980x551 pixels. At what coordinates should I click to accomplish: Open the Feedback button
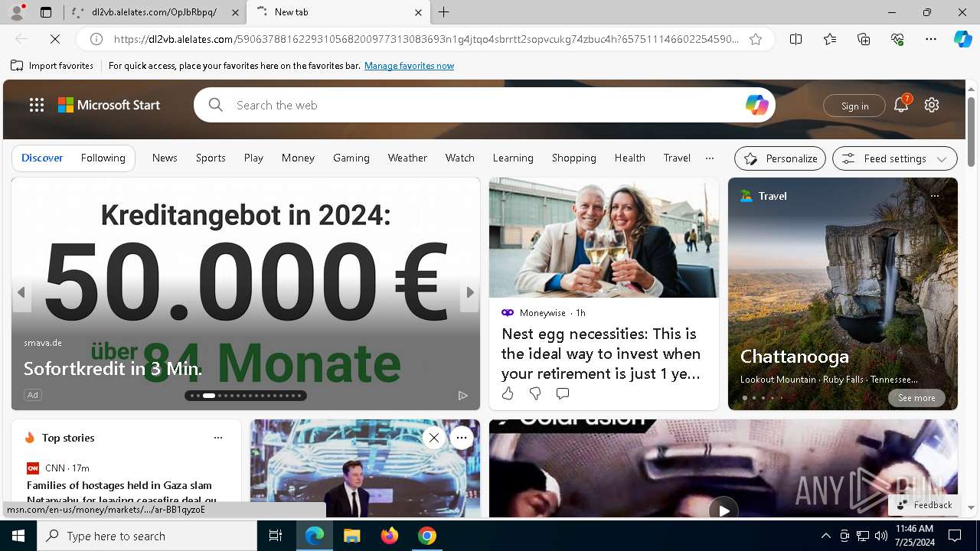tap(924, 505)
